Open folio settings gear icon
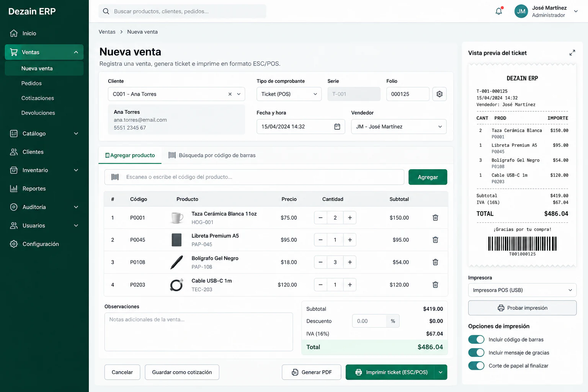This screenshot has width=588, height=392. pos(439,94)
